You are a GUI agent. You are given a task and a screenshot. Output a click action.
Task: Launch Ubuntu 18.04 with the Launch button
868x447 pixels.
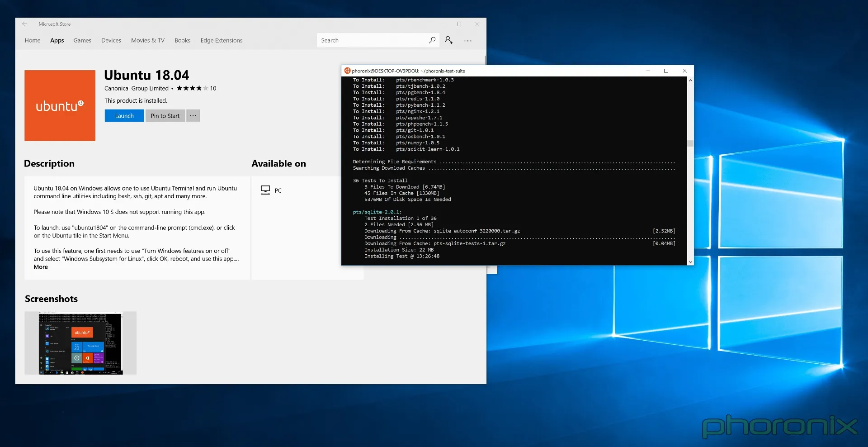pos(124,116)
